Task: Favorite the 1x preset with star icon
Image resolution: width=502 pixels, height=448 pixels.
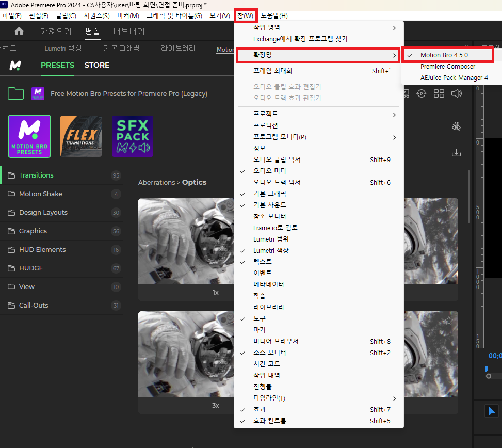Action: (448, 208)
